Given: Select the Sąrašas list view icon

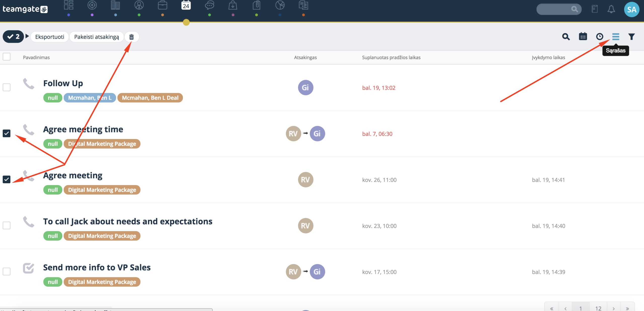Looking at the screenshot, I should point(616,37).
